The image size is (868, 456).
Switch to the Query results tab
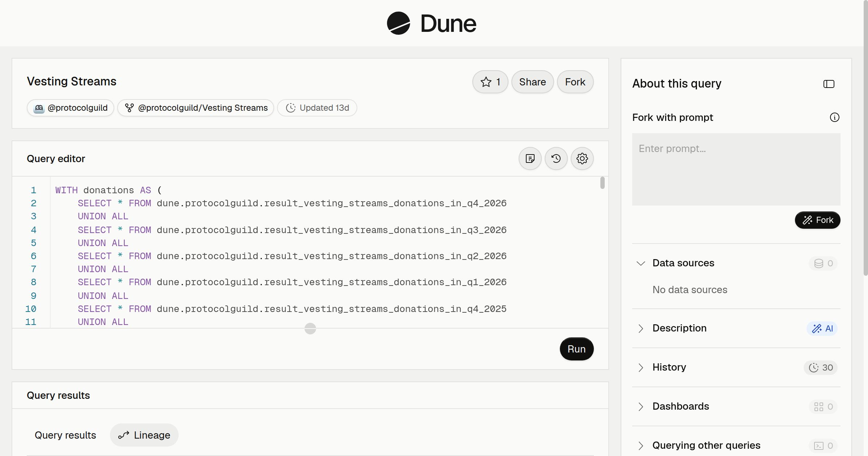coord(65,435)
